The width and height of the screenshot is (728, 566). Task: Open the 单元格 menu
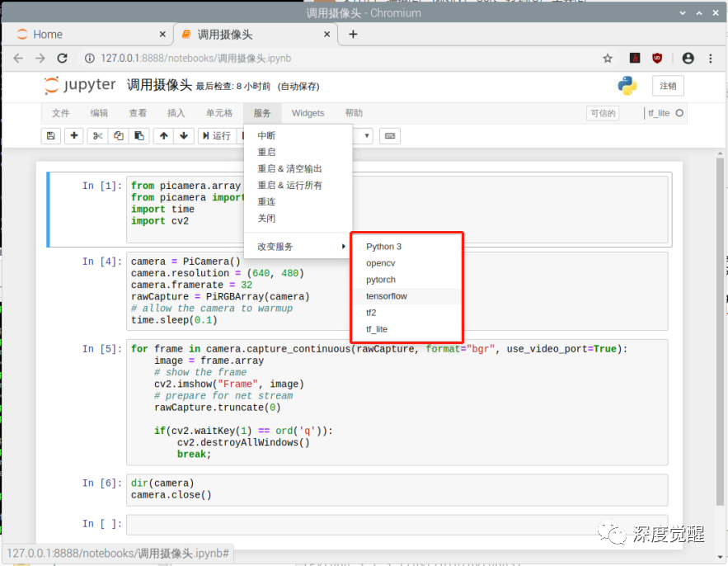[x=219, y=113]
